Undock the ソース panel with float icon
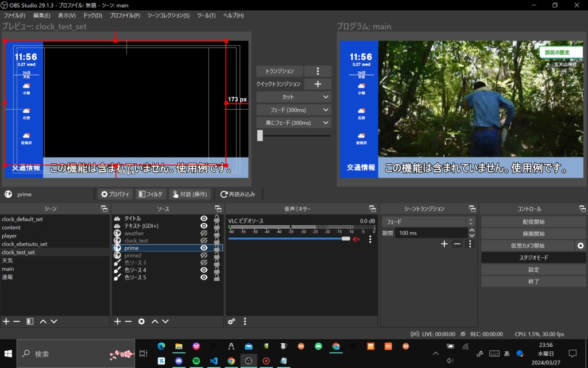 (x=218, y=209)
